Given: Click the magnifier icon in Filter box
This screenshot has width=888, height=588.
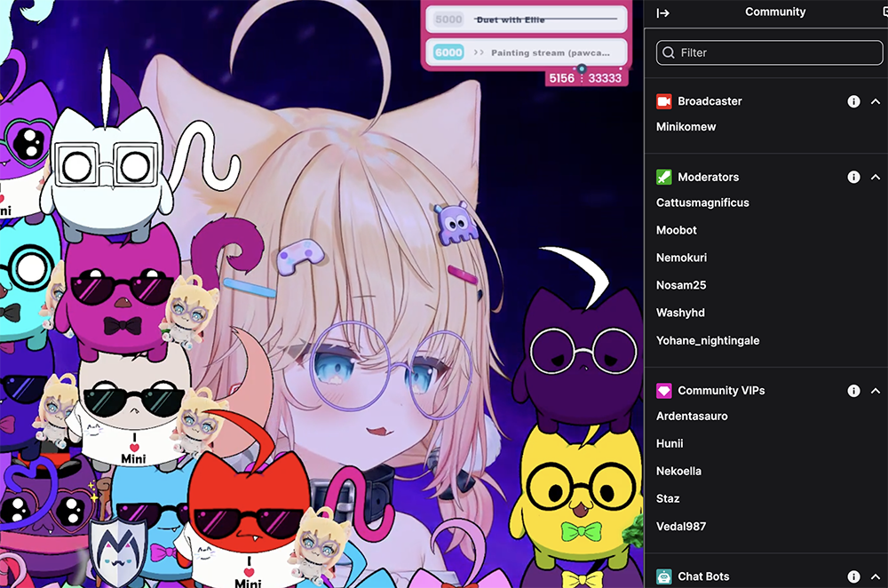Looking at the screenshot, I should (x=669, y=52).
